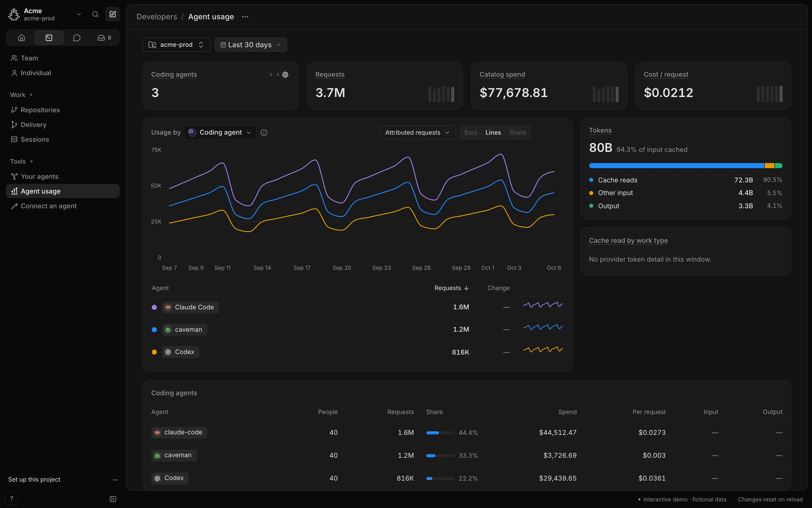
Task: Select Agent usage in sidebar
Action: (x=63, y=191)
